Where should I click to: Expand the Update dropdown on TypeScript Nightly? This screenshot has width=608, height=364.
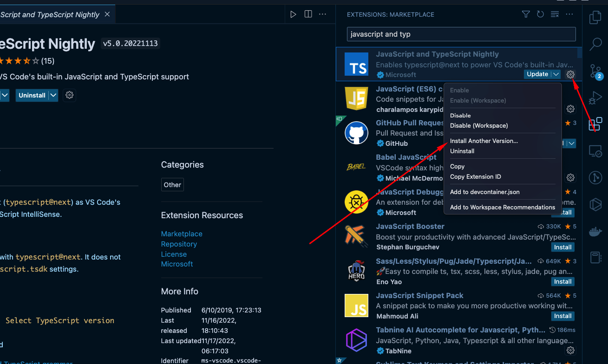coord(556,74)
